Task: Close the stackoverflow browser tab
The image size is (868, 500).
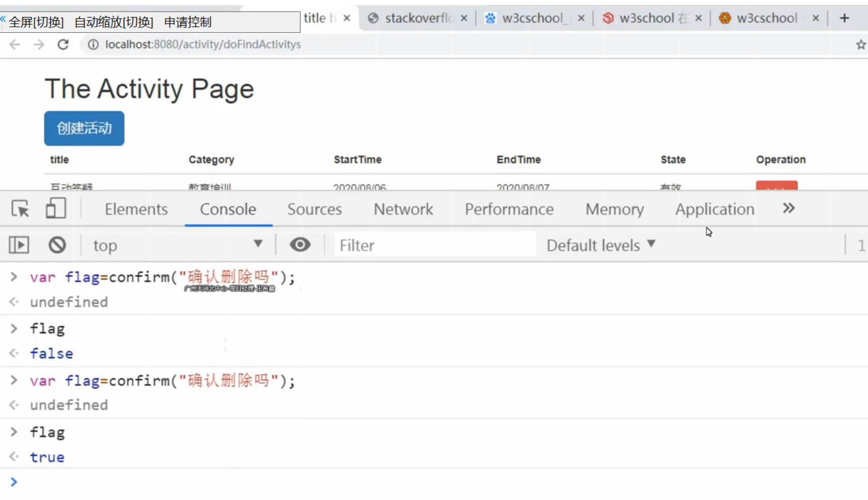Action: click(464, 18)
